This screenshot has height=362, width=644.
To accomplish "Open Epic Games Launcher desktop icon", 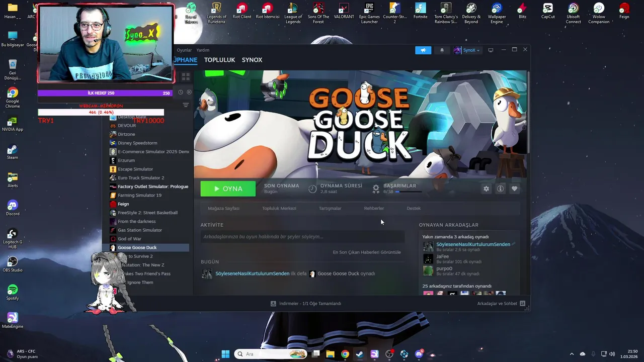I will [x=369, y=14].
